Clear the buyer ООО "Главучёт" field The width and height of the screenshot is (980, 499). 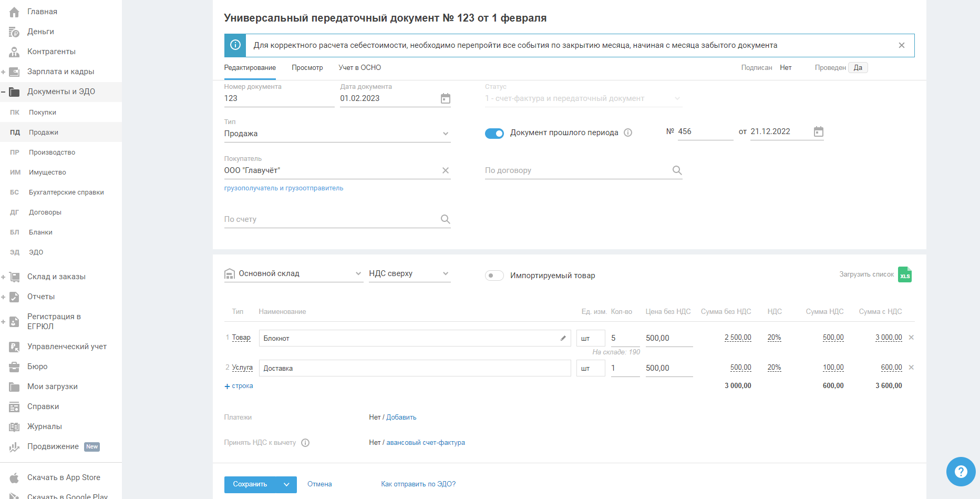tap(445, 170)
